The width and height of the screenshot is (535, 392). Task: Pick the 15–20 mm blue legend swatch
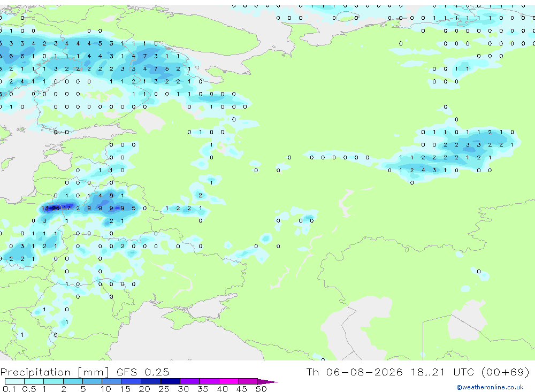coord(132,381)
